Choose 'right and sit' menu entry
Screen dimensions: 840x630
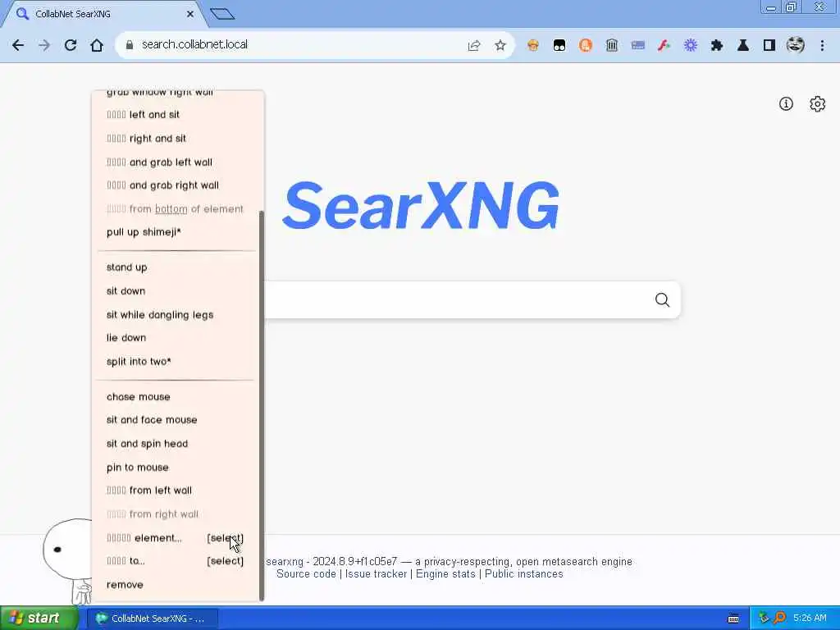146,138
